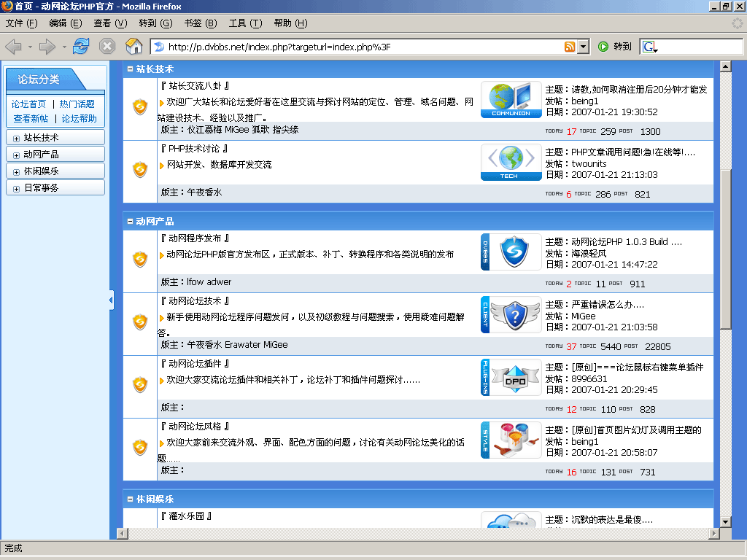Click the Google search engine icon

coord(649,47)
